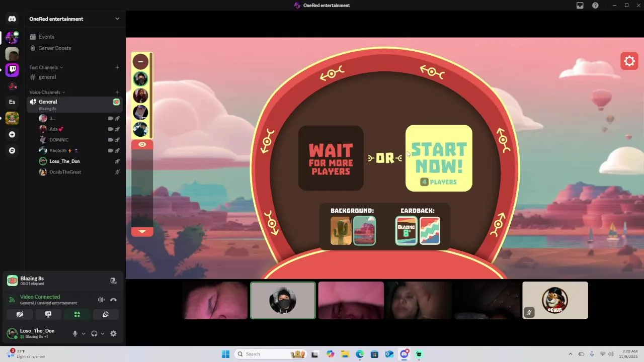Collapse player list with minus button
This screenshot has width=644, height=362.
140,61
